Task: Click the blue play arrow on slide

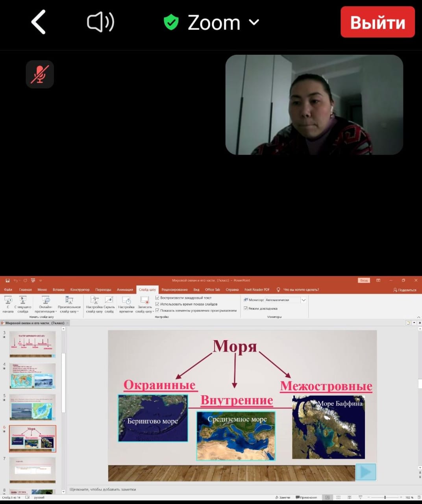Action: click(365, 472)
